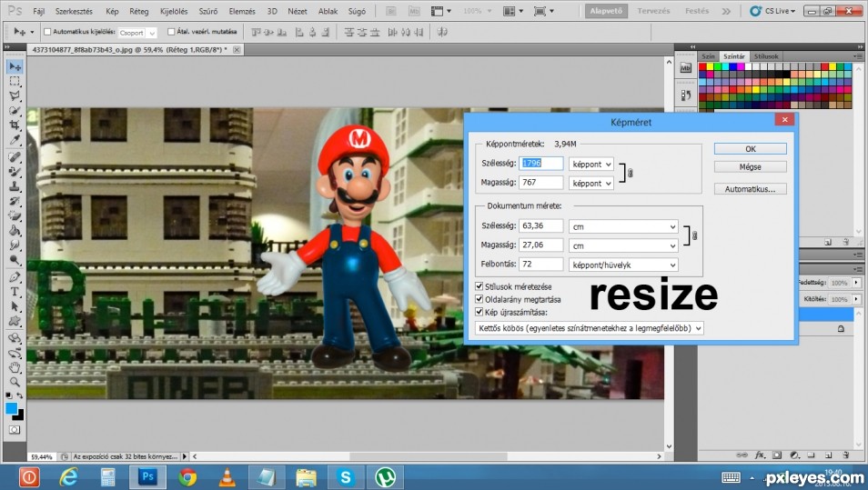Screen dimensions: 868x490
Task: Click the blue foreground color swatch
Action: tap(11, 409)
